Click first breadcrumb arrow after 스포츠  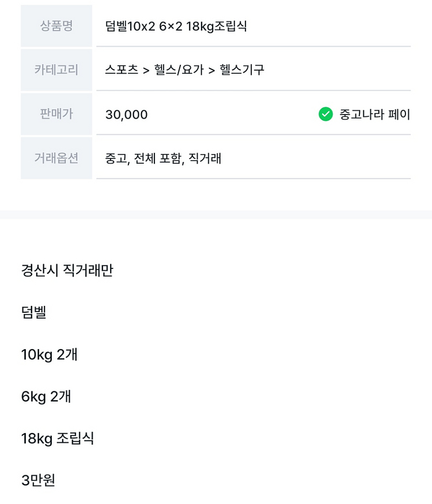point(146,70)
